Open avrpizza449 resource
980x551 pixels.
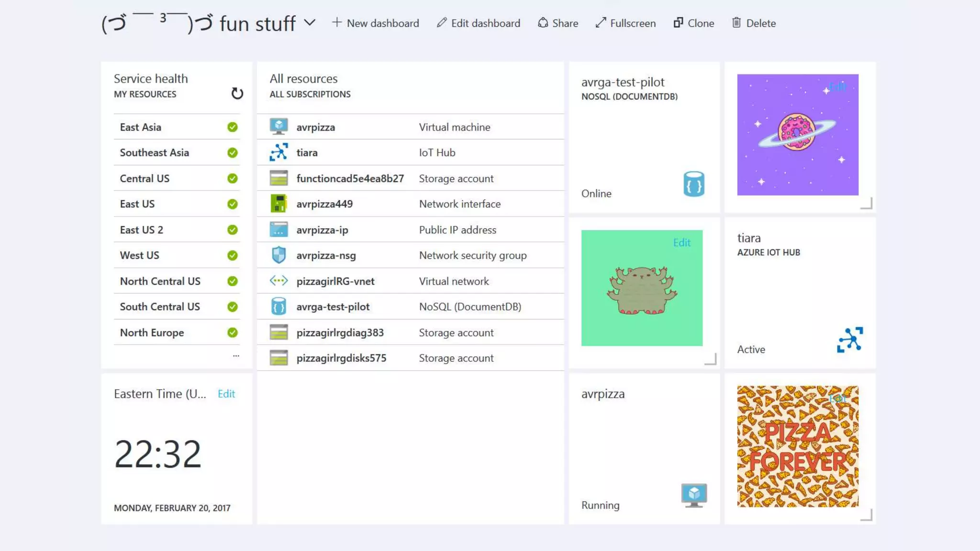pos(324,204)
